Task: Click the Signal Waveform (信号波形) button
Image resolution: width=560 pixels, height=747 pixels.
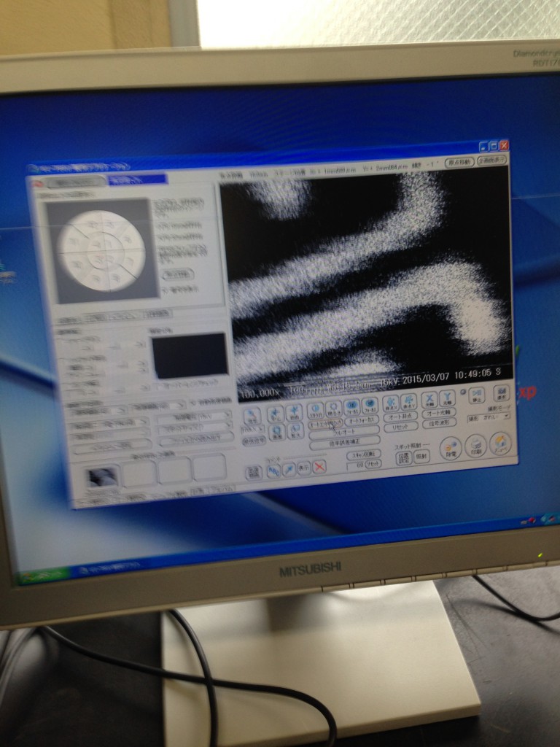Action: click(x=440, y=424)
